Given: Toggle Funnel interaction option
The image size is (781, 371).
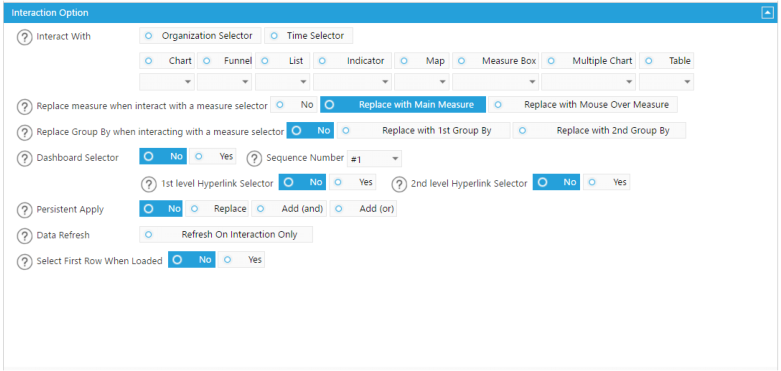Looking at the screenshot, I should coord(225,61).
